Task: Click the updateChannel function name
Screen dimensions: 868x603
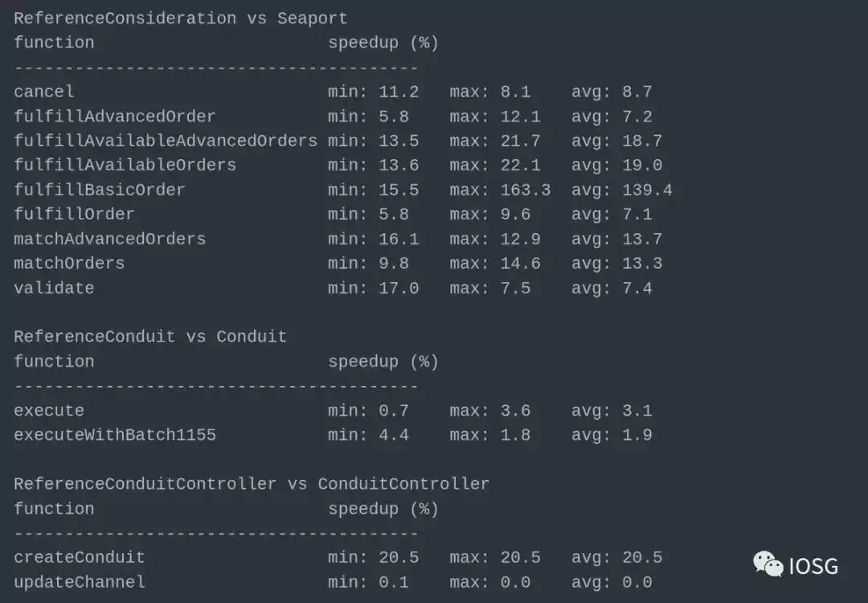Action: tap(80, 581)
